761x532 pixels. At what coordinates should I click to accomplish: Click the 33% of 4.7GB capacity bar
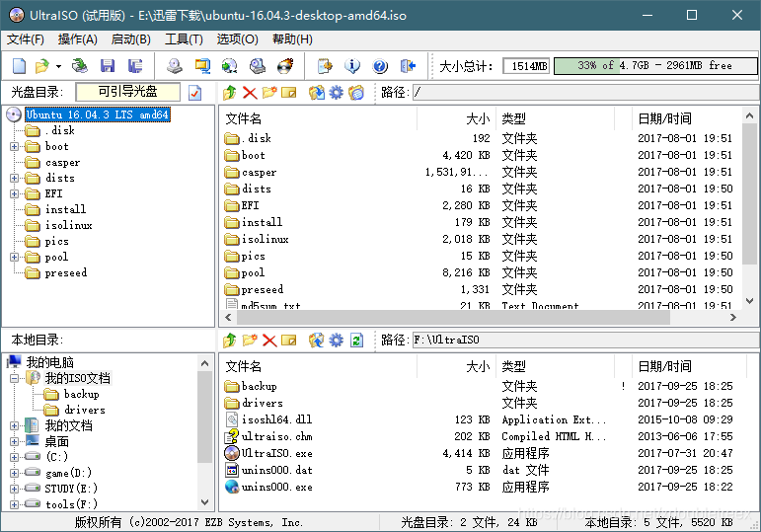(x=655, y=66)
